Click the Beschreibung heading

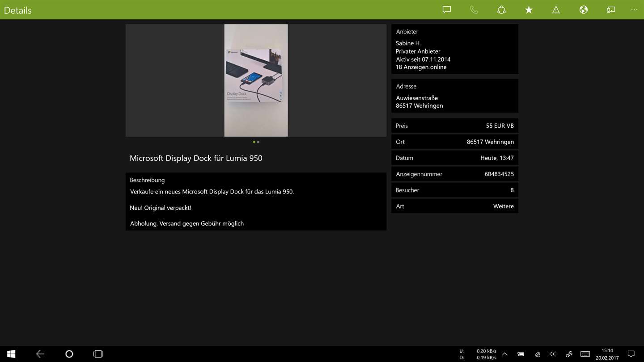(147, 180)
